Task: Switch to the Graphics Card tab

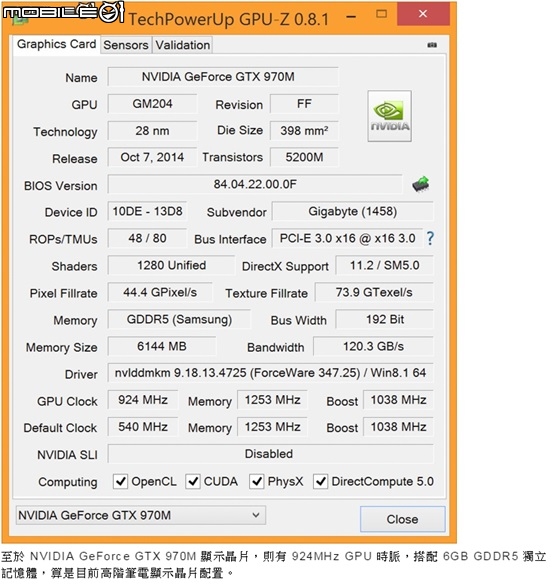Action: tap(56, 44)
